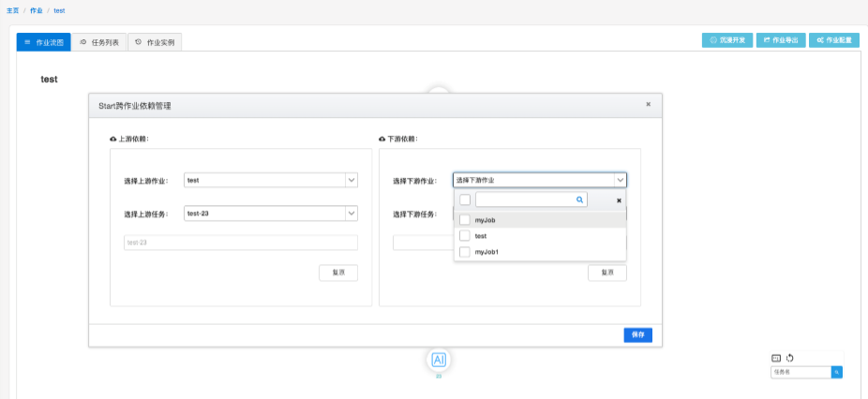Check the test option checkbox in dropdown

(x=465, y=236)
